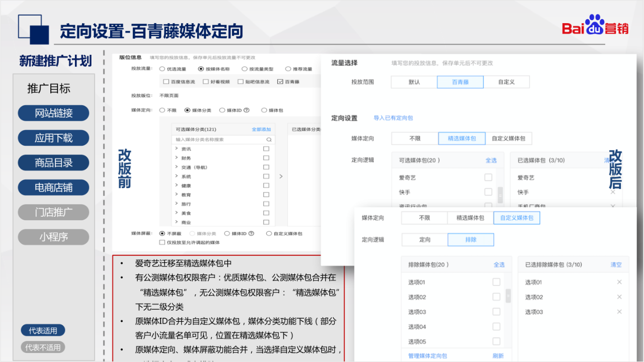Click the help icon beside 媒体ID in the 媒体定向 row
The image size is (644, 362).
pyautogui.click(x=247, y=110)
